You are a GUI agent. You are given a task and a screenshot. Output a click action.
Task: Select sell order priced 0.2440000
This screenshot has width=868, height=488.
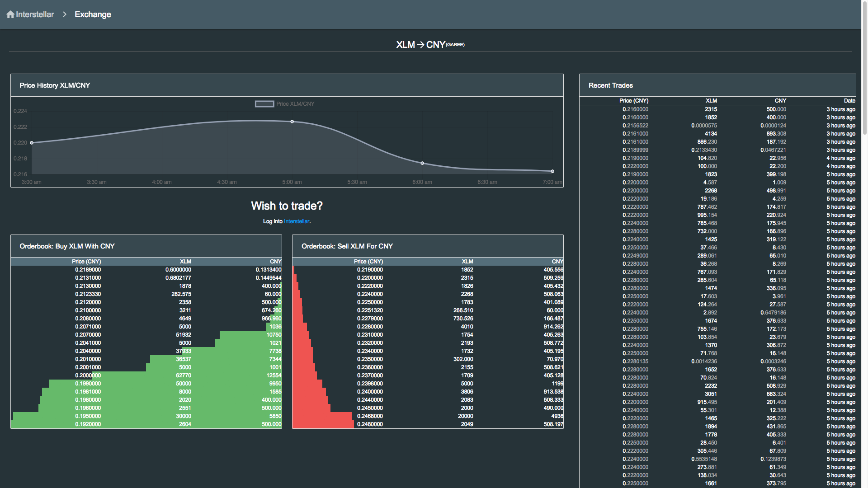[x=428, y=400]
